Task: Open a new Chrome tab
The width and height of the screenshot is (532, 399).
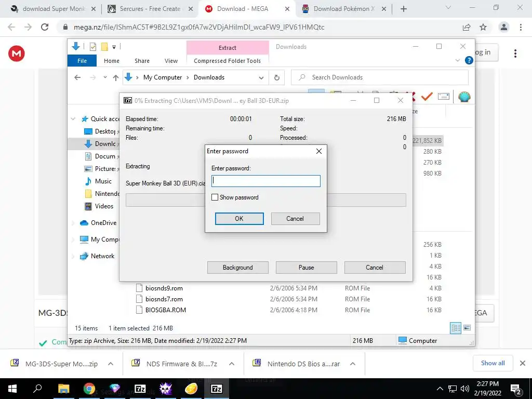Action: click(x=403, y=9)
